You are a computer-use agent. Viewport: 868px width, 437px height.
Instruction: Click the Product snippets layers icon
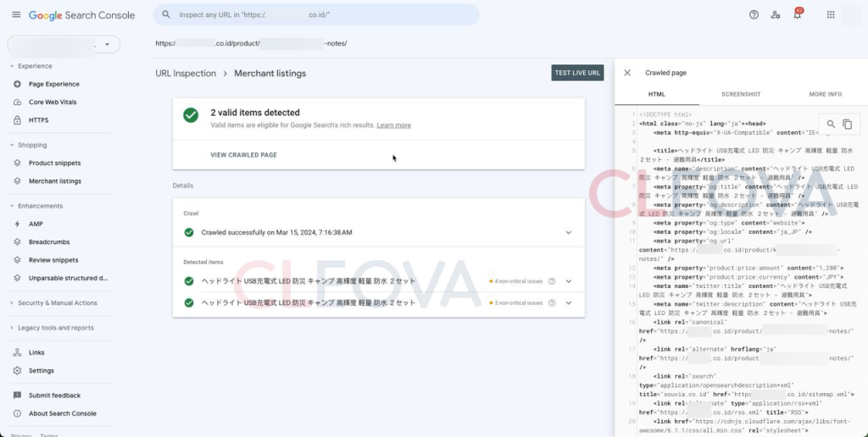coord(17,163)
